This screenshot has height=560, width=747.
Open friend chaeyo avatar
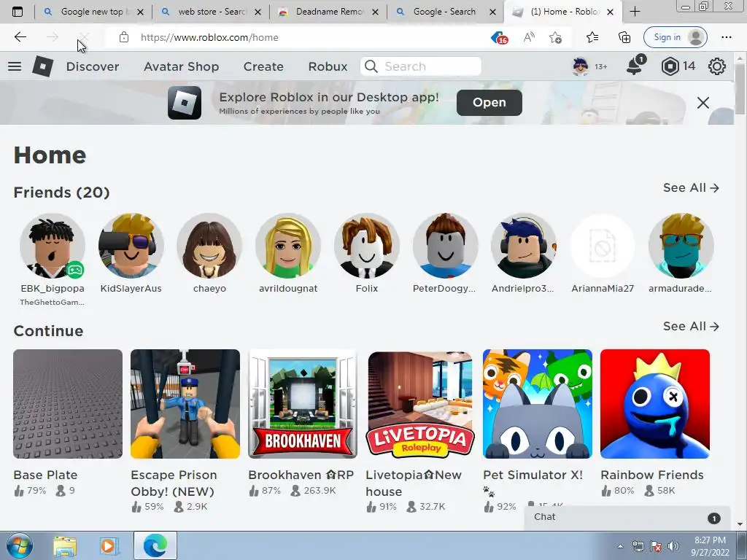(209, 246)
